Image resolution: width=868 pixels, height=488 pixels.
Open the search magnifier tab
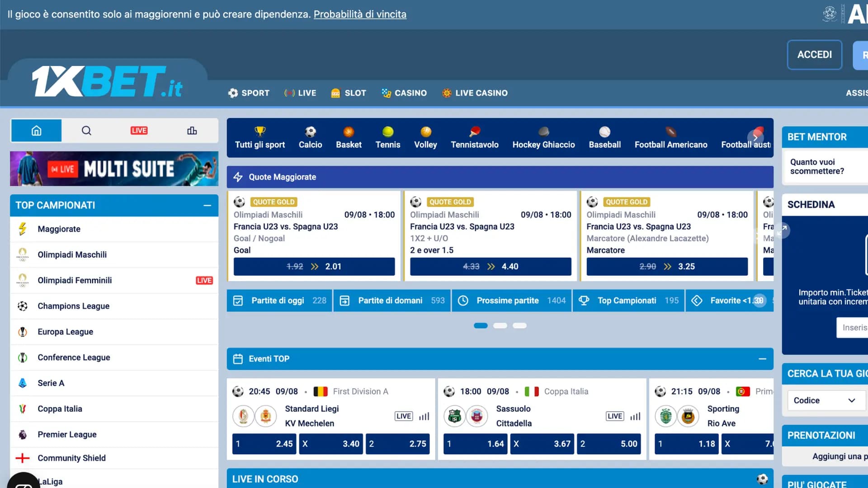pos(86,131)
